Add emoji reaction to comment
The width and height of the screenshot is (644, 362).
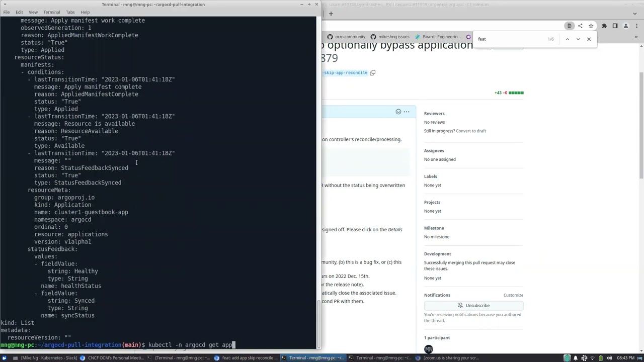(398, 112)
